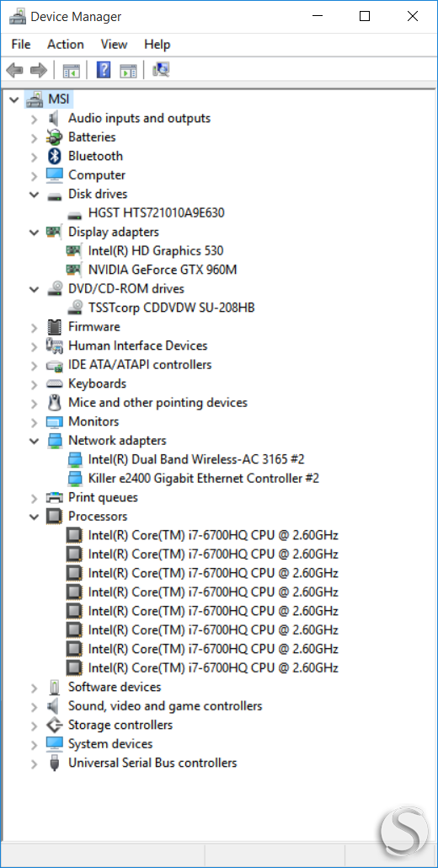The height and width of the screenshot is (868, 438).
Task: Expand the Audio inputs and outputs node
Action: [x=35, y=119]
